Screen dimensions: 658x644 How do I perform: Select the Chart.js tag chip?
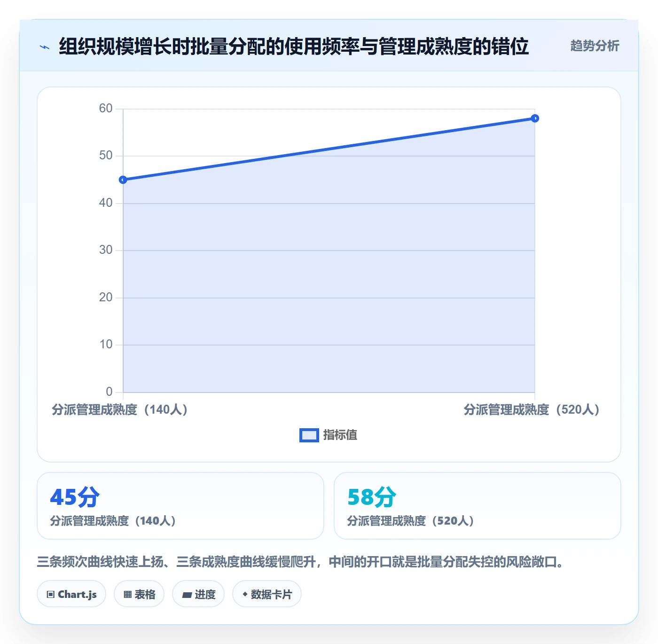click(x=71, y=594)
